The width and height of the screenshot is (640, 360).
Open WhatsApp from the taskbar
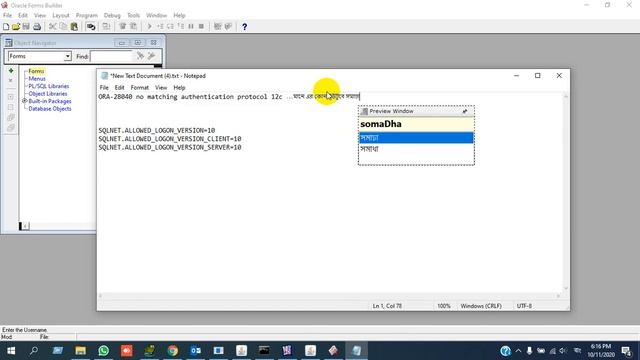point(104,351)
